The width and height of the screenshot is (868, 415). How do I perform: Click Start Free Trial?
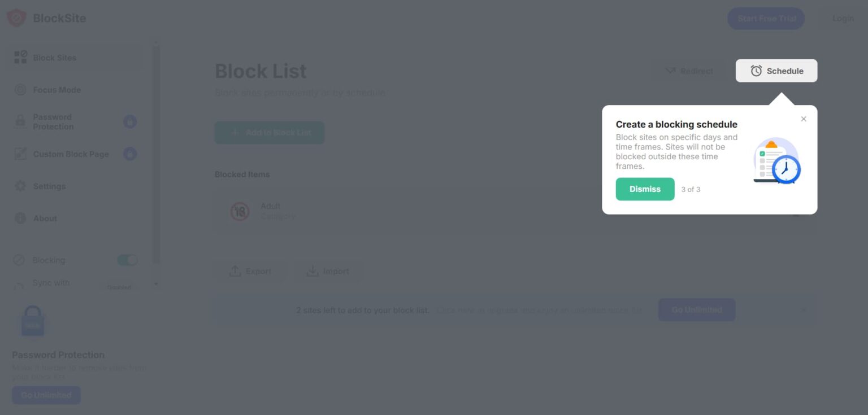coord(766,18)
